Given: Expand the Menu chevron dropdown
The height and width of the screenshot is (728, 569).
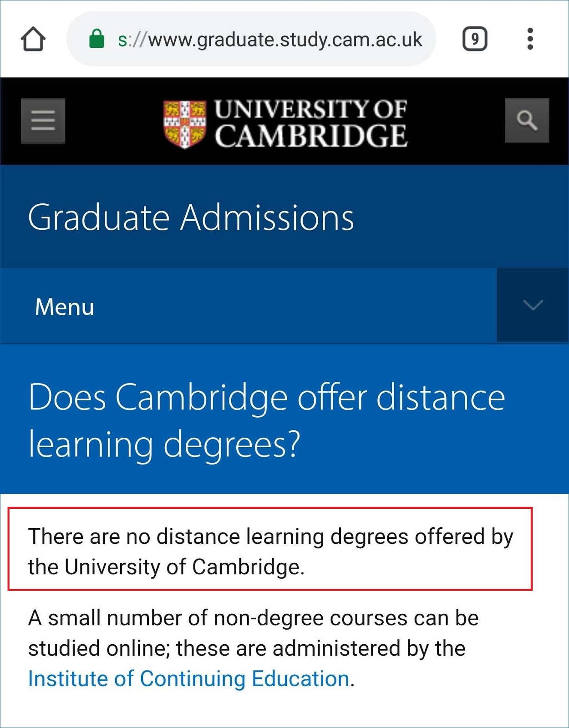Looking at the screenshot, I should pyautogui.click(x=533, y=305).
